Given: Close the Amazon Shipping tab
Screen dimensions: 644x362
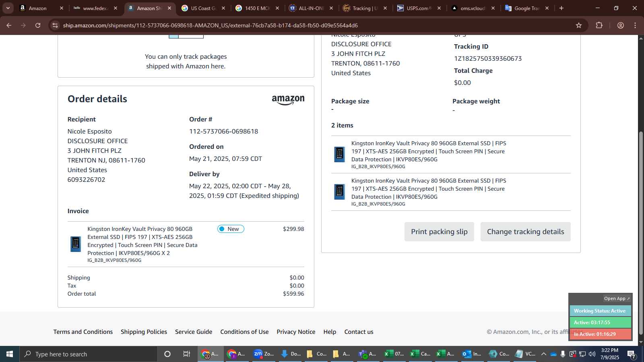Looking at the screenshot, I should 169,8.
